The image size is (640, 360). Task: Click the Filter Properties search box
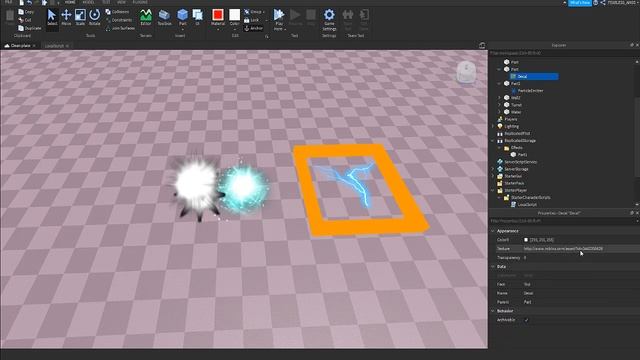point(561,221)
